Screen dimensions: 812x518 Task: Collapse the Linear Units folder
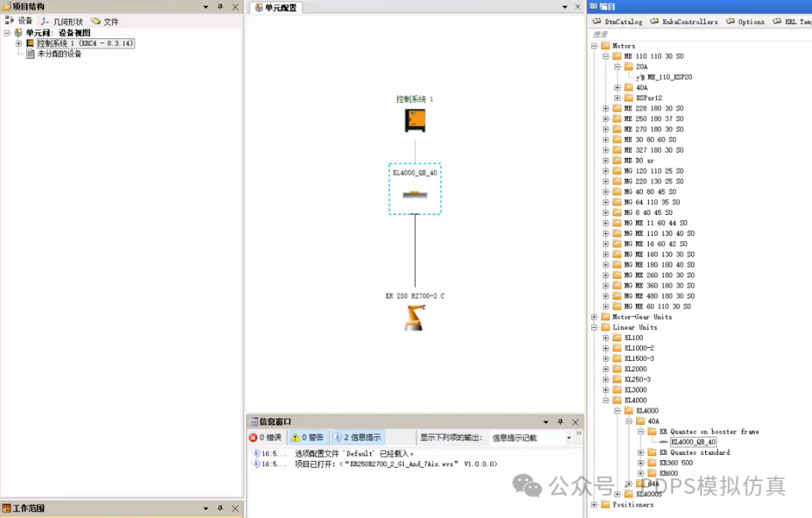[x=594, y=327]
